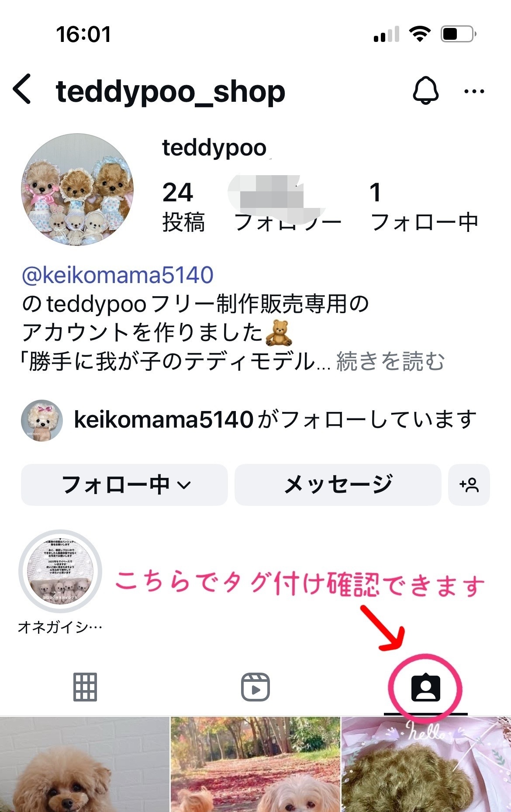Expand the フォロー中 dropdown button
511x812 pixels.
pyautogui.click(x=124, y=485)
